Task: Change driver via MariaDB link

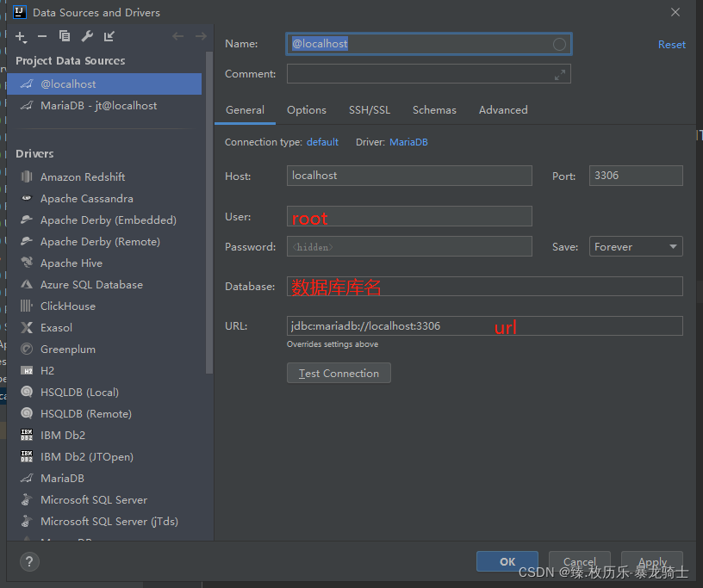Action: coord(408,142)
